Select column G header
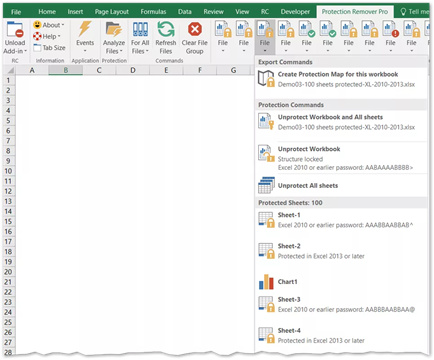The image size is (434, 360). (x=233, y=70)
